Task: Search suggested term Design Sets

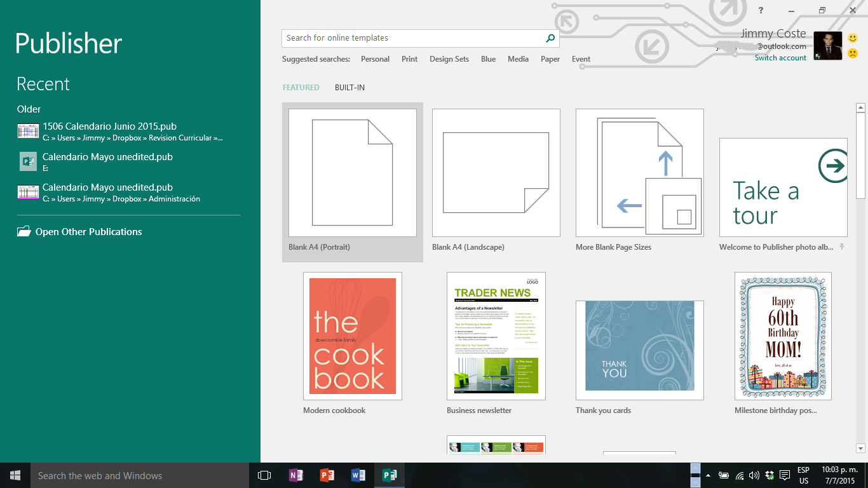Action: (449, 59)
